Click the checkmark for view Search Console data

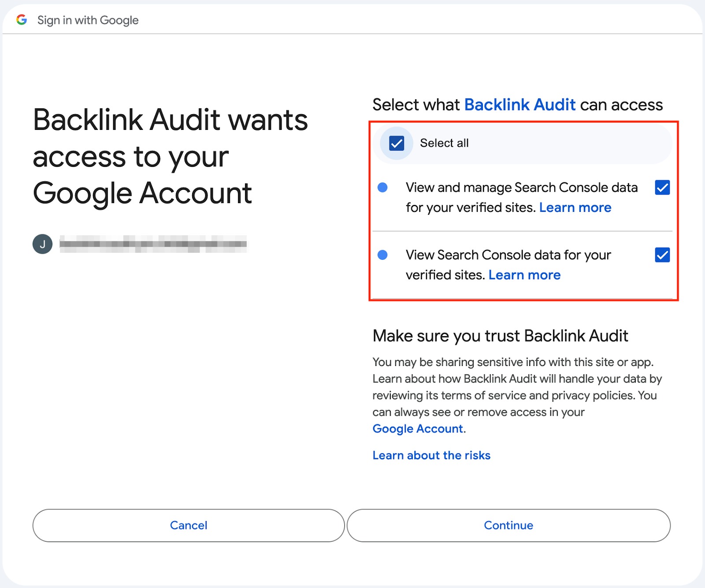point(662,255)
